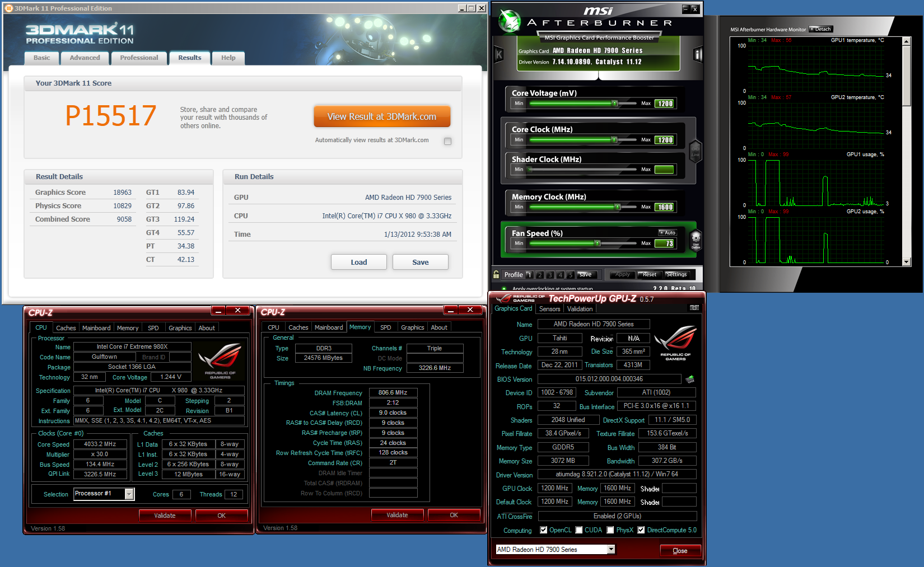The image size is (924, 567).
Task: Click the ROG logo in GPU-Z
Action: click(675, 342)
